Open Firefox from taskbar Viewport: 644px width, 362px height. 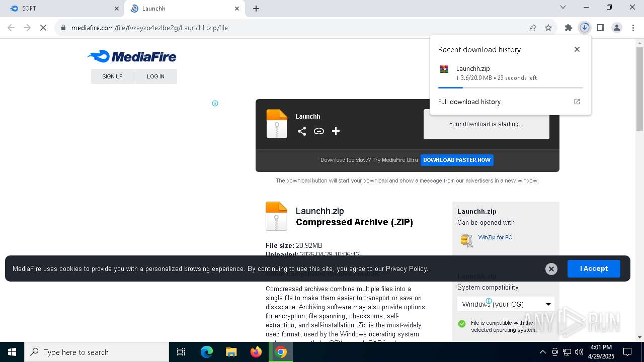pos(256,352)
